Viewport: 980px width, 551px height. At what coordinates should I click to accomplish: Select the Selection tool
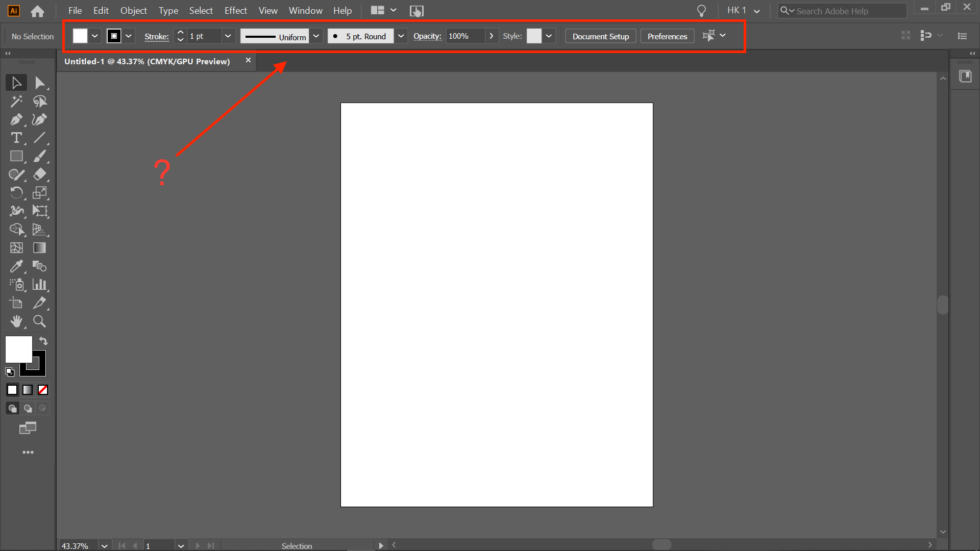tap(17, 82)
